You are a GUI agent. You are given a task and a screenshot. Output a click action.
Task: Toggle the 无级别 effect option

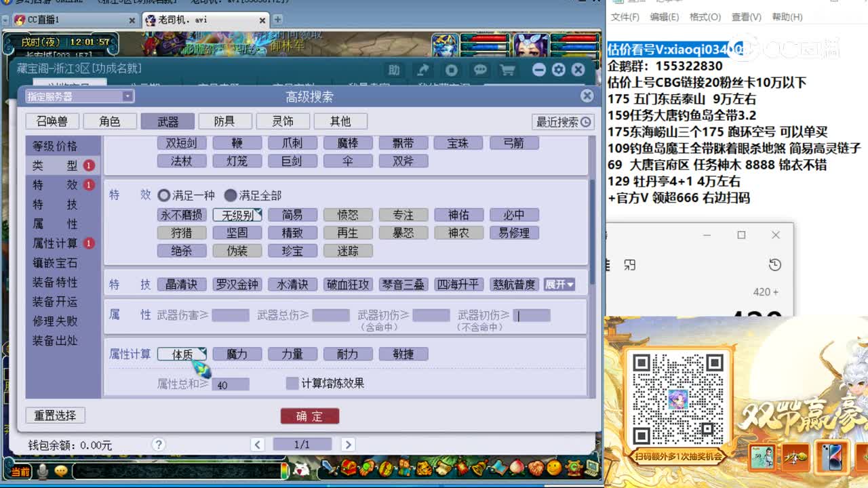coord(237,215)
